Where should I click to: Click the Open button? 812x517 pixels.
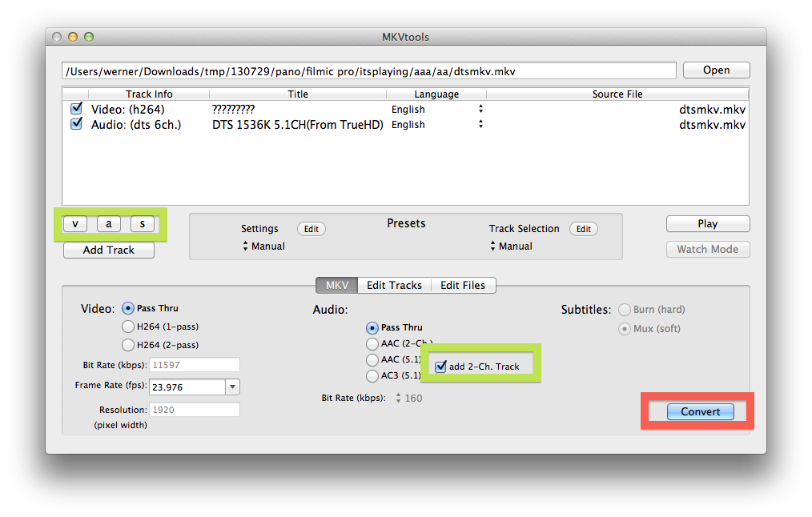click(x=716, y=70)
